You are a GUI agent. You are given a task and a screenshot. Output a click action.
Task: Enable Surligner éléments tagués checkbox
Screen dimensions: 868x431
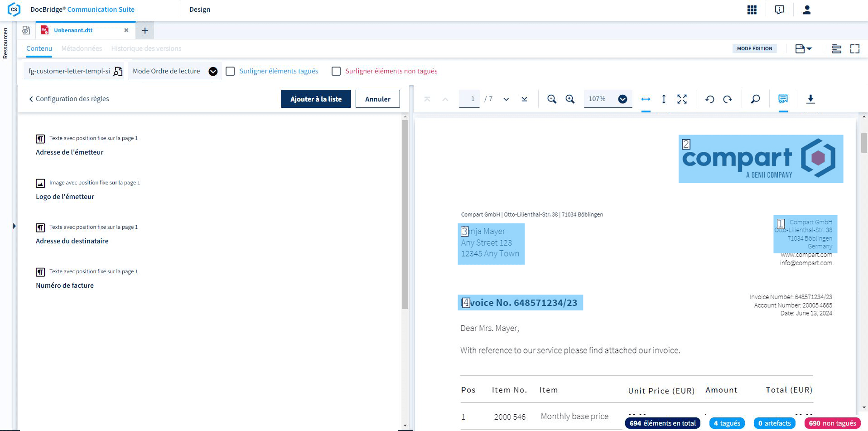[230, 71]
